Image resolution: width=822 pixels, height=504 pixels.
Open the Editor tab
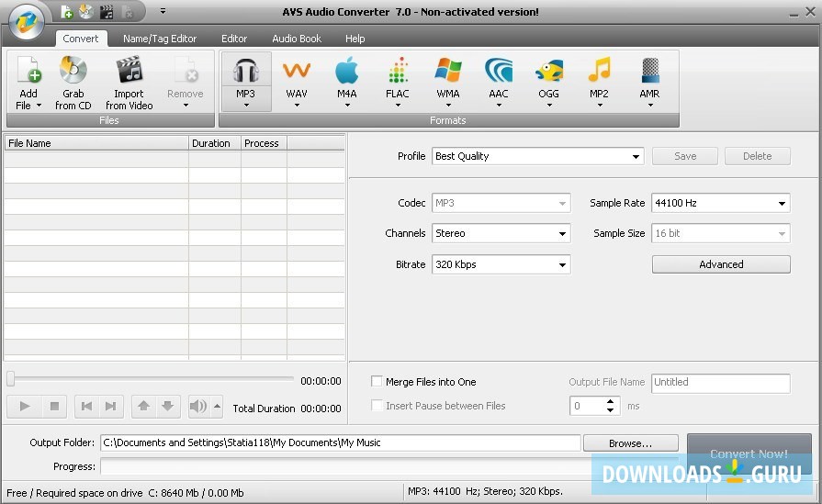tap(234, 39)
